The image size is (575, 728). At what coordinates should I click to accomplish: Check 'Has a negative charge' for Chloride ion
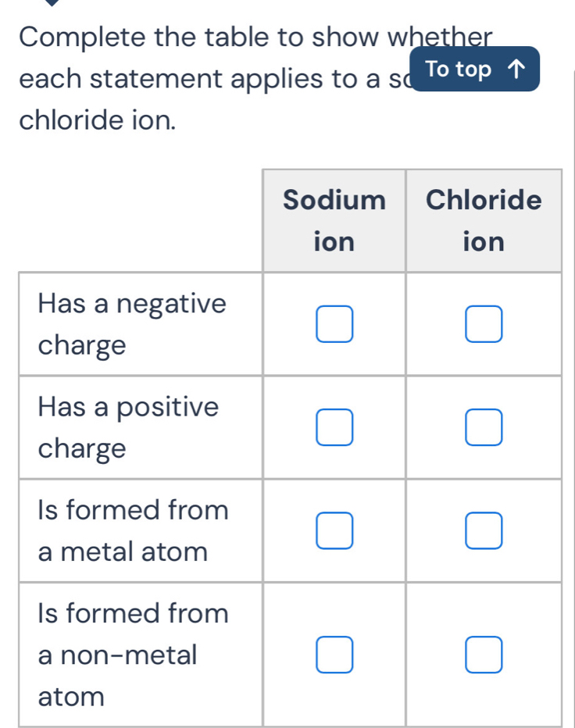[x=484, y=324]
